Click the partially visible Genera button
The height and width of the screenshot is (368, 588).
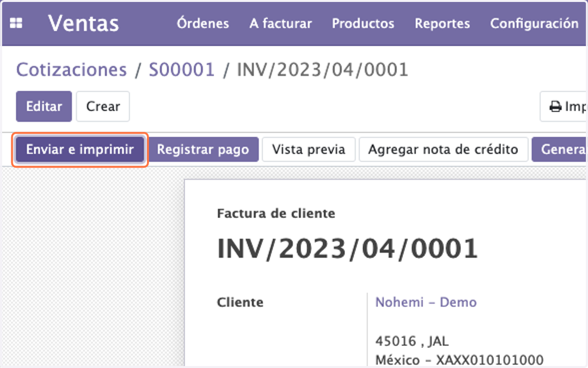560,149
